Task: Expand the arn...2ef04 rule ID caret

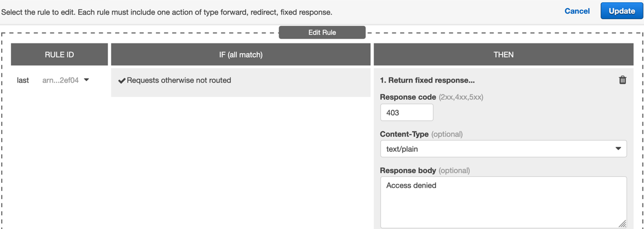Action: tap(87, 80)
